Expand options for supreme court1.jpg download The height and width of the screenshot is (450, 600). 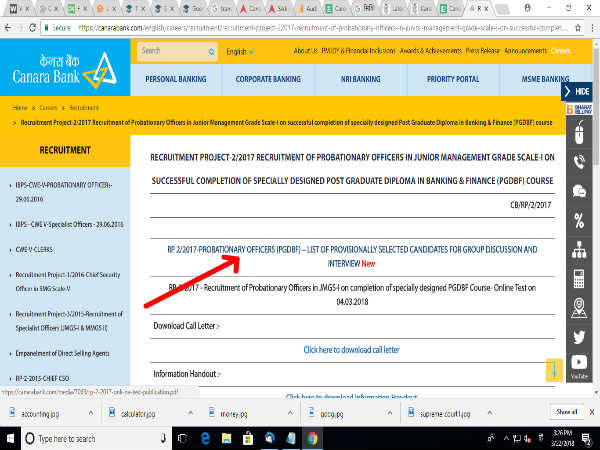pos(489,413)
